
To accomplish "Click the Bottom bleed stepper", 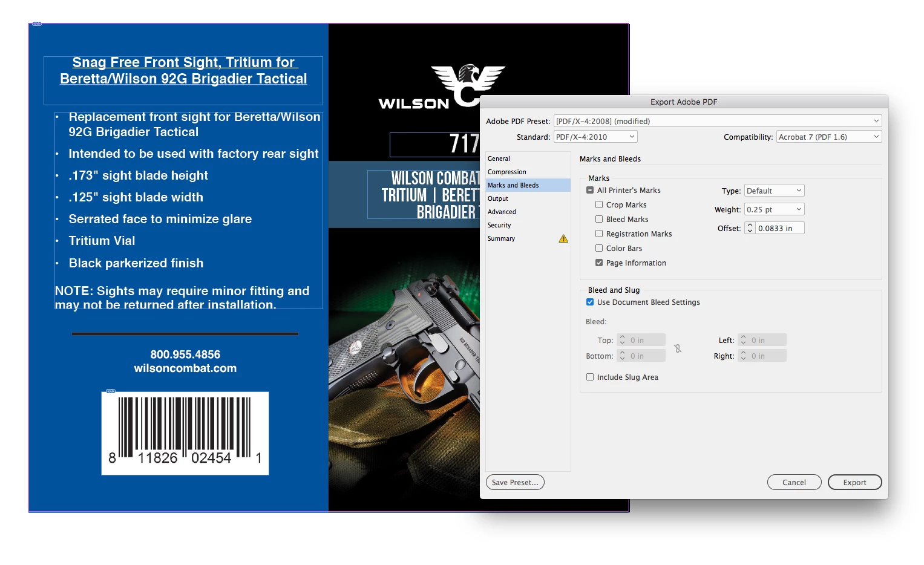I will (622, 356).
